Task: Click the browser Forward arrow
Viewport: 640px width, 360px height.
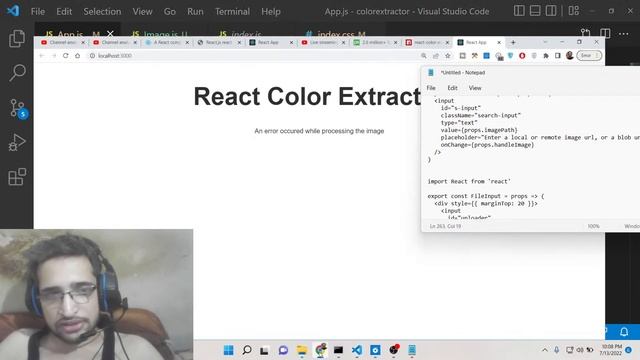Action: tap(53, 56)
